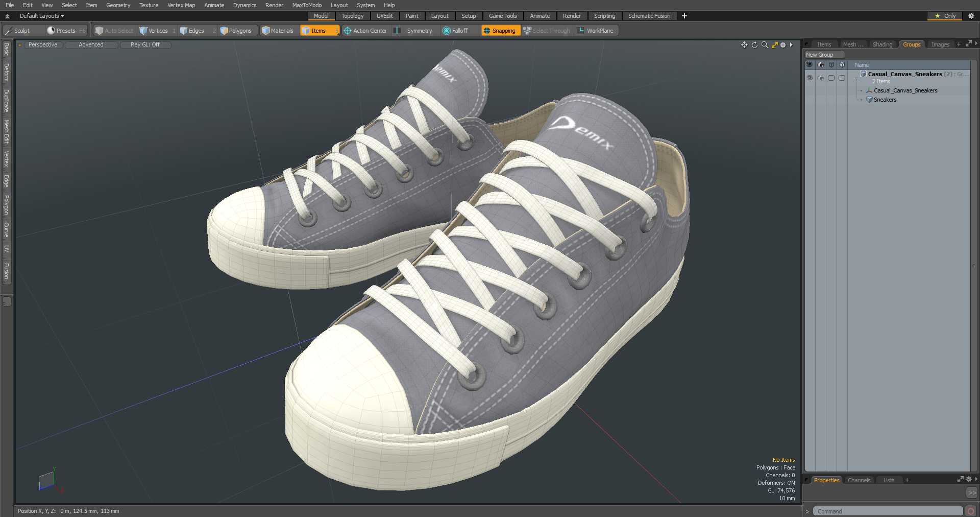This screenshot has height=517, width=980.
Task: Switch to the UVEdit layout tab
Action: pos(385,16)
